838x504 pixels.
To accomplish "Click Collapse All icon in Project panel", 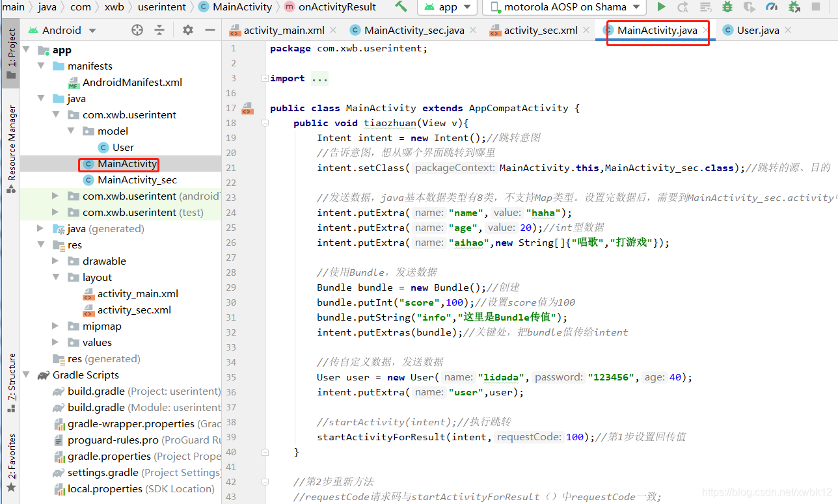I will [159, 30].
